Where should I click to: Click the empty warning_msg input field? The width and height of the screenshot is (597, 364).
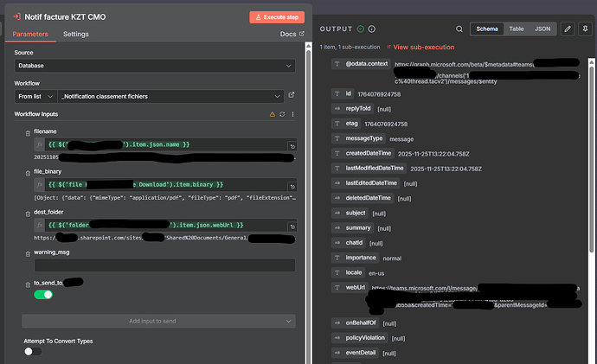tap(164, 265)
